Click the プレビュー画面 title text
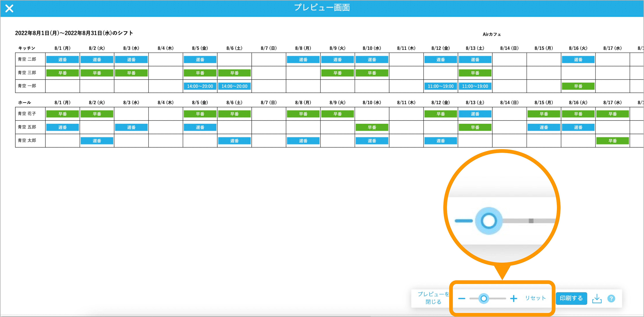The image size is (644, 317). pos(322,7)
